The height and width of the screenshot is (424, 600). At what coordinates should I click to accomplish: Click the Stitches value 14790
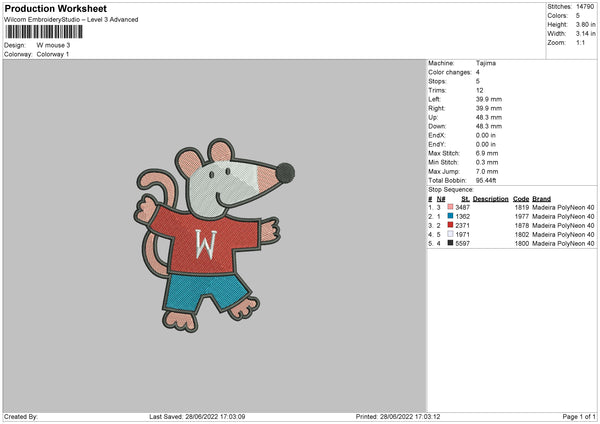pyautogui.click(x=585, y=7)
